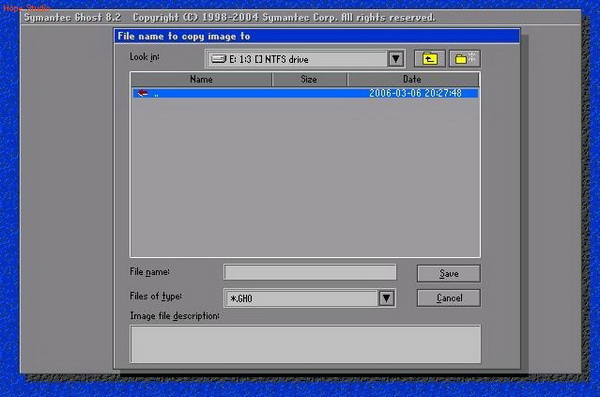Image resolution: width=600 pixels, height=397 pixels.
Task: Select the E: 1:3 NTFS drive combo box
Action: pyautogui.click(x=305, y=59)
